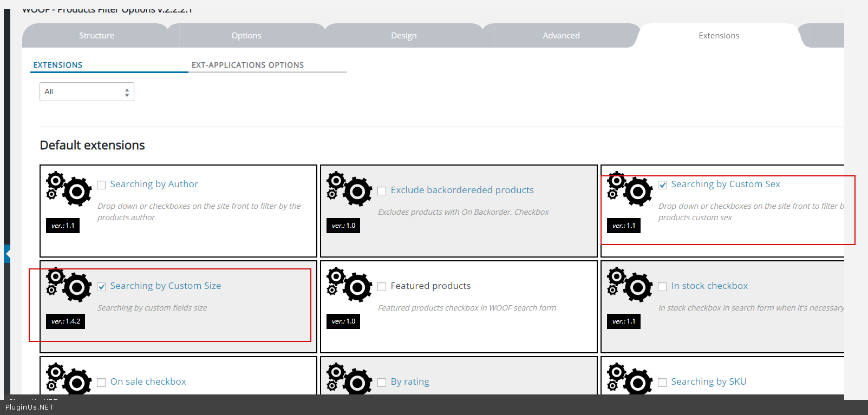Click the Searching by SKU link
This screenshot has width=868, height=415.
(708, 381)
